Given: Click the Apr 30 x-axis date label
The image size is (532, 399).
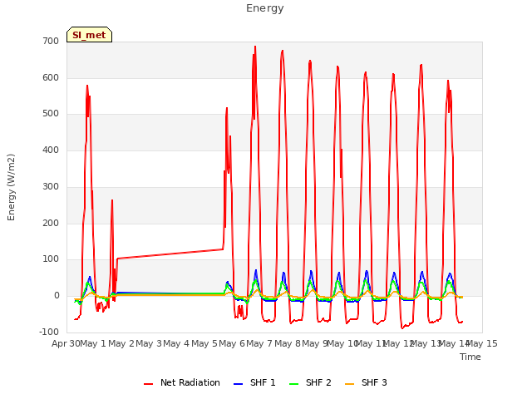Looking at the screenshot, I should pyautogui.click(x=66, y=343).
